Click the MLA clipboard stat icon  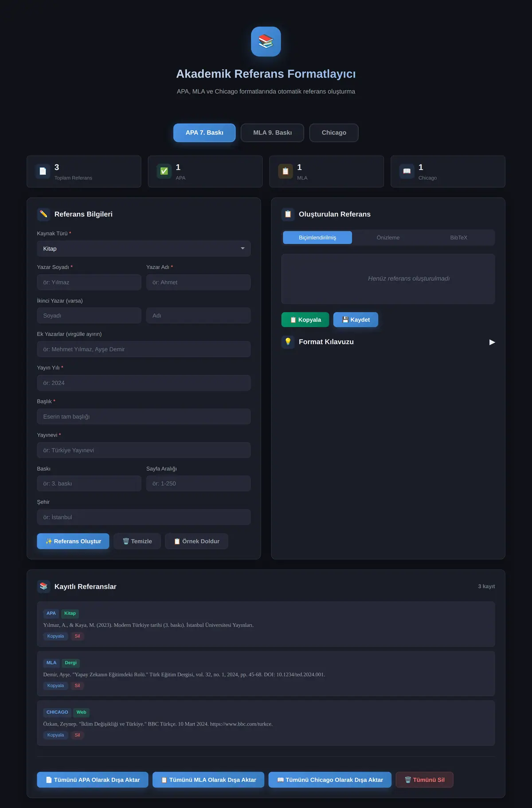pos(286,171)
